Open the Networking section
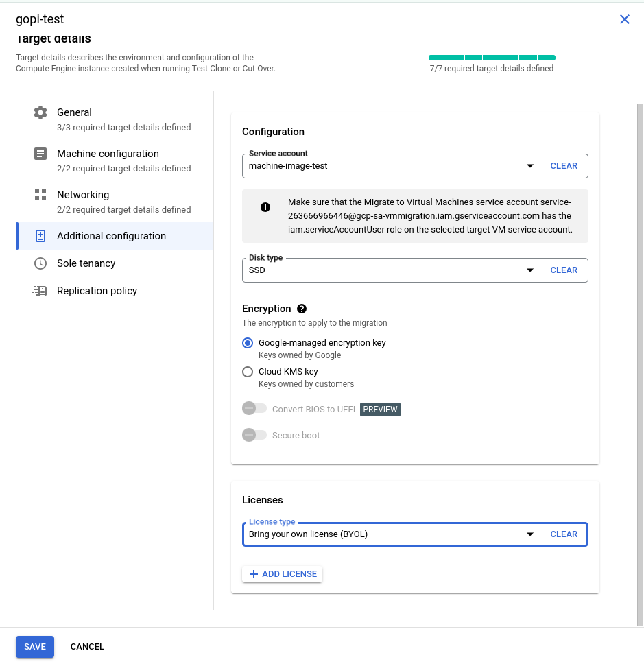The image size is (644, 664). click(x=115, y=201)
